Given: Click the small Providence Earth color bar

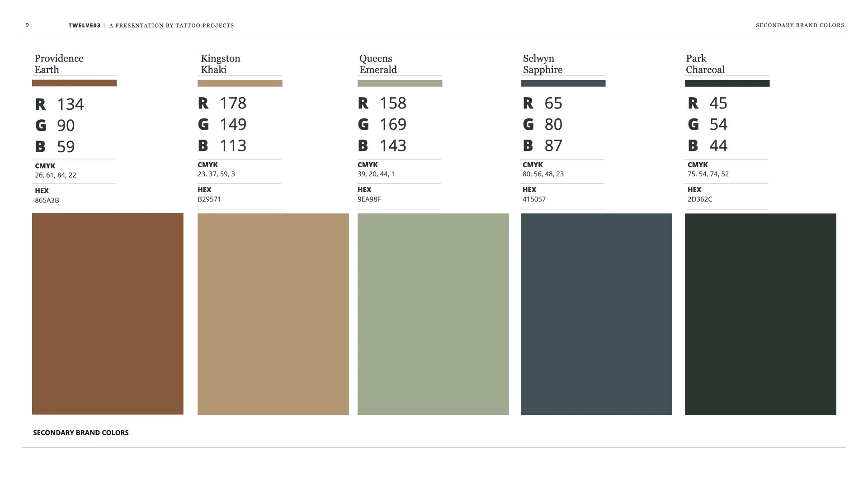Looking at the screenshot, I should [74, 83].
